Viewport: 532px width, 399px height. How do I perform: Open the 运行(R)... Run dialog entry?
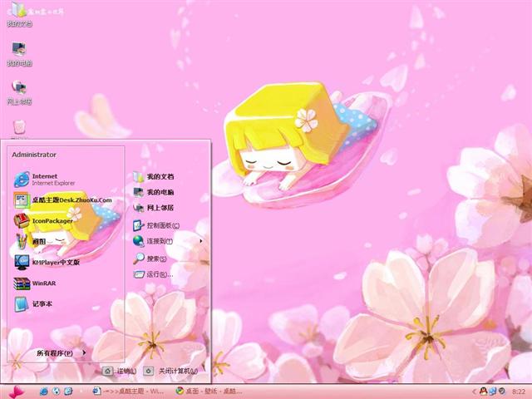point(153,274)
